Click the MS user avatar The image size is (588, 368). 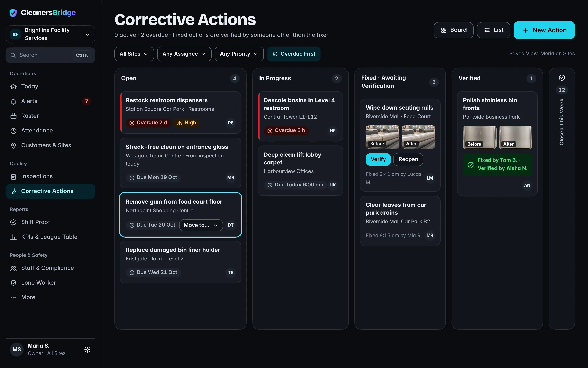pyautogui.click(x=17, y=350)
